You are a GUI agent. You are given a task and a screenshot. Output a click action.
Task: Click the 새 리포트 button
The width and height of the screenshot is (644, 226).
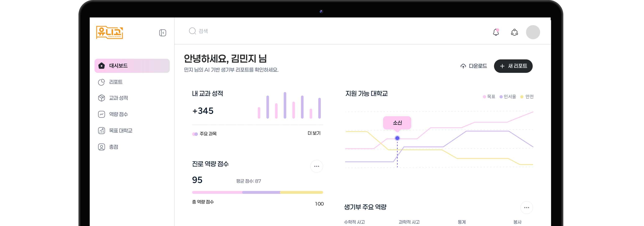pyautogui.click(x=513, y=66)
